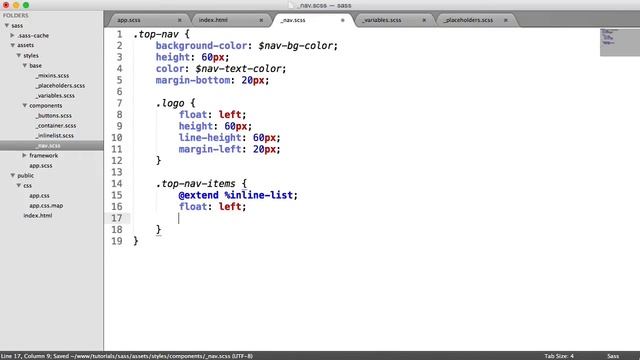Select _nav.scss in sidebar
Screen dimensions: 640x360
point(48,145)
